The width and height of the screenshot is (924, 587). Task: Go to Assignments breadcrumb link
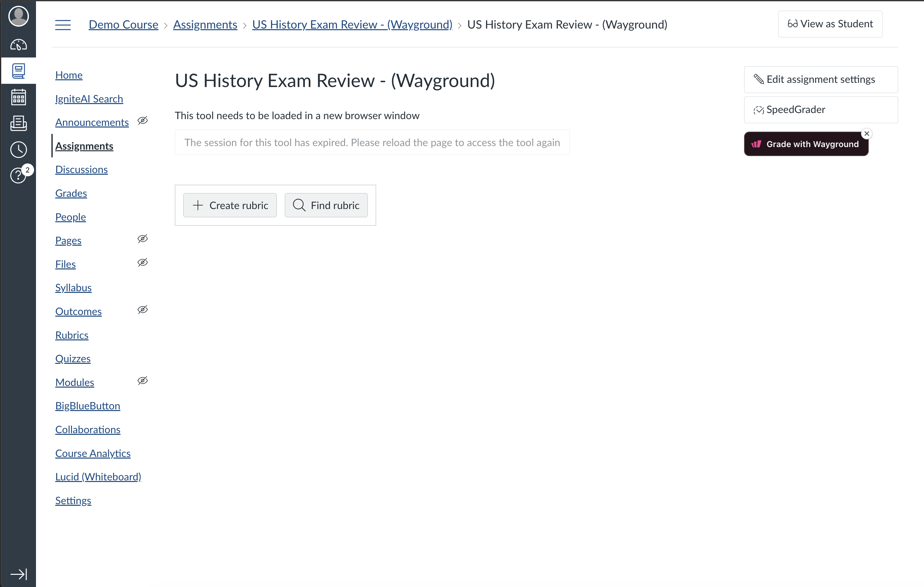(x=205, y=24)
